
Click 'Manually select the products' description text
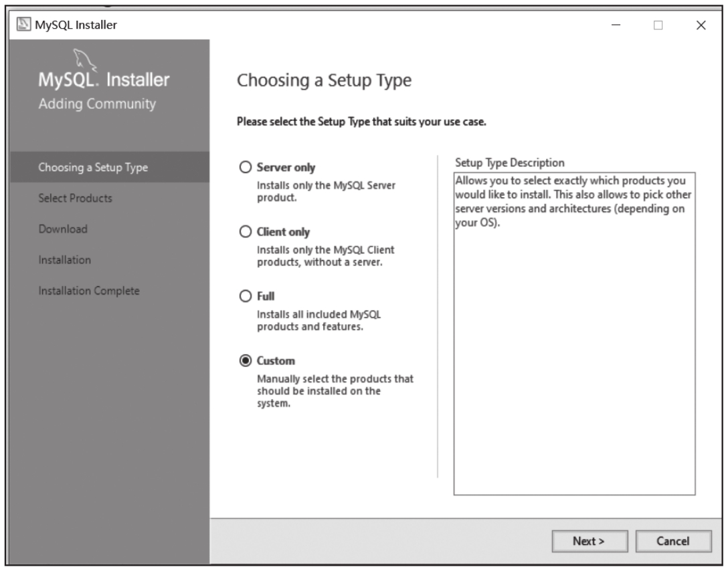coord(335,390)
